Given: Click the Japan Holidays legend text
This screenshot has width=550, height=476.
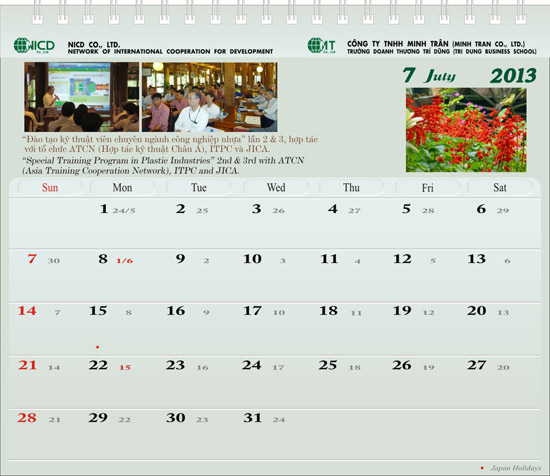Looking at the screenshot, I should pos(516,468).
